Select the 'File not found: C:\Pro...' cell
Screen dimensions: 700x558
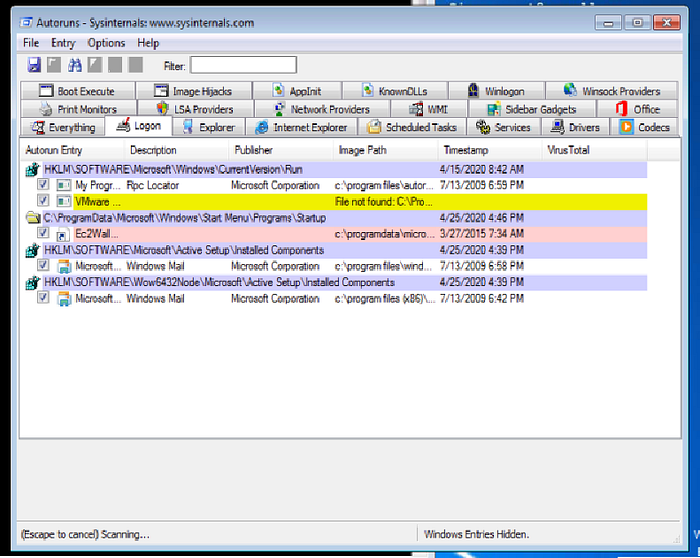(383, 202)
